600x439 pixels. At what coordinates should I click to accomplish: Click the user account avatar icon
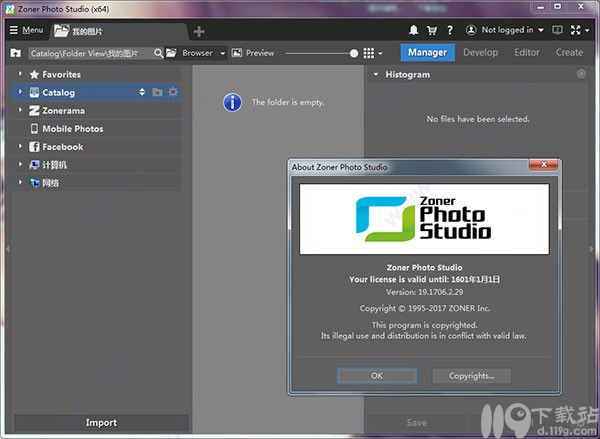click(x=471, y=30)
